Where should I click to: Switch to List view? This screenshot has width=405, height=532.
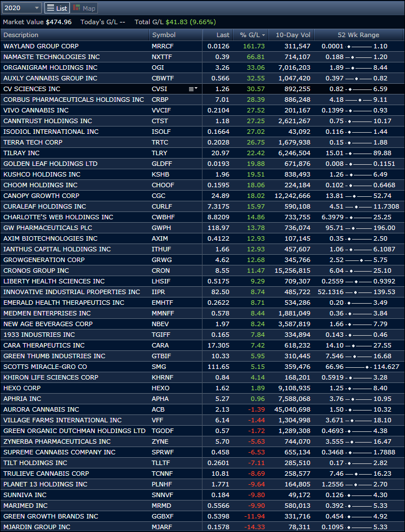tap(57, 8)
